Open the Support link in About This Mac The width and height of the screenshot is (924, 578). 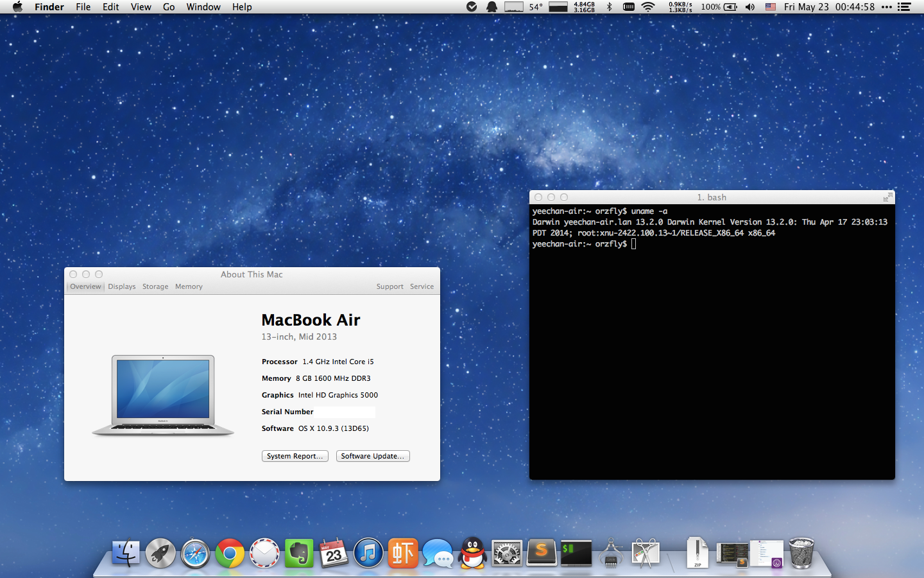pyautogui.click(x=389, y=286)
